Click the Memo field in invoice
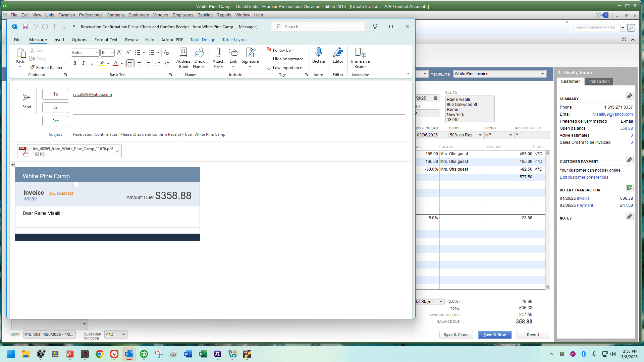The height and width of the screenshot is (362, 644). [x=49, y=335]
